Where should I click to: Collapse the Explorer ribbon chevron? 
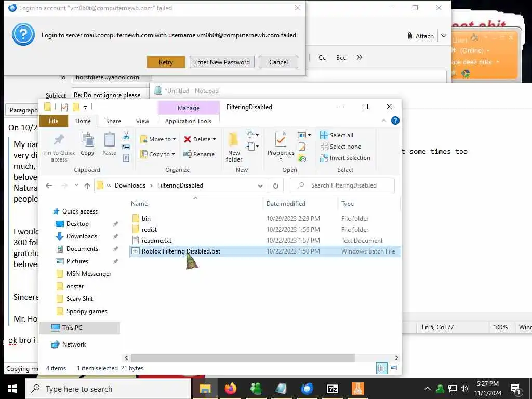click(384, 121)
